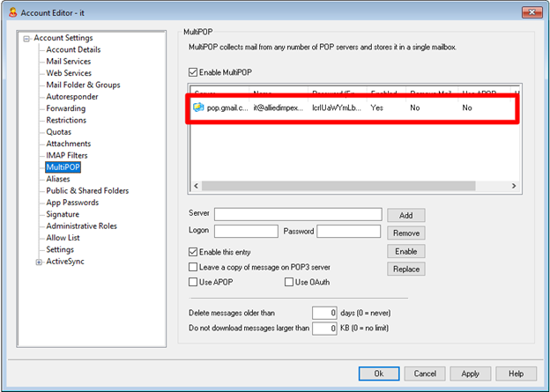
Task: Click the Add button for server entry
Action: click(x=405, y=215)
